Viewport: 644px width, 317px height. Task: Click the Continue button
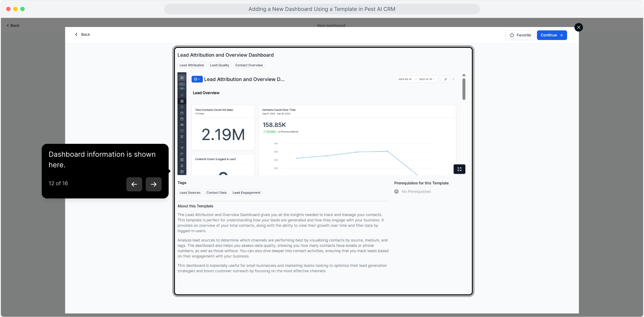[552, 35]
